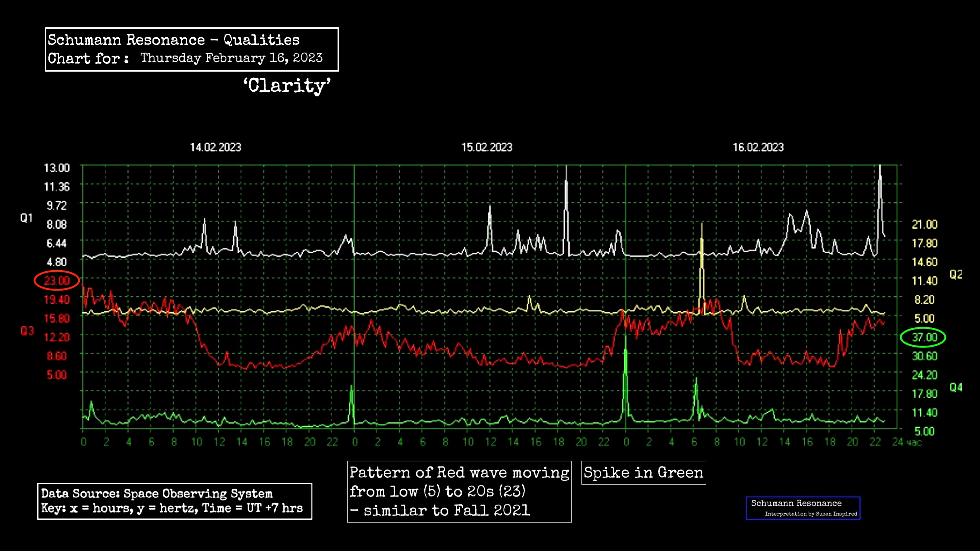Click the yellow 14.60 scale value
The image size is (980, 551).
coord(924,262)
